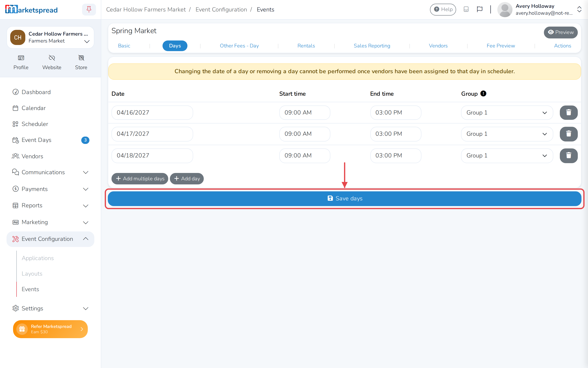
Task: Open the Store shortcut icon
Action: [81, 58]
